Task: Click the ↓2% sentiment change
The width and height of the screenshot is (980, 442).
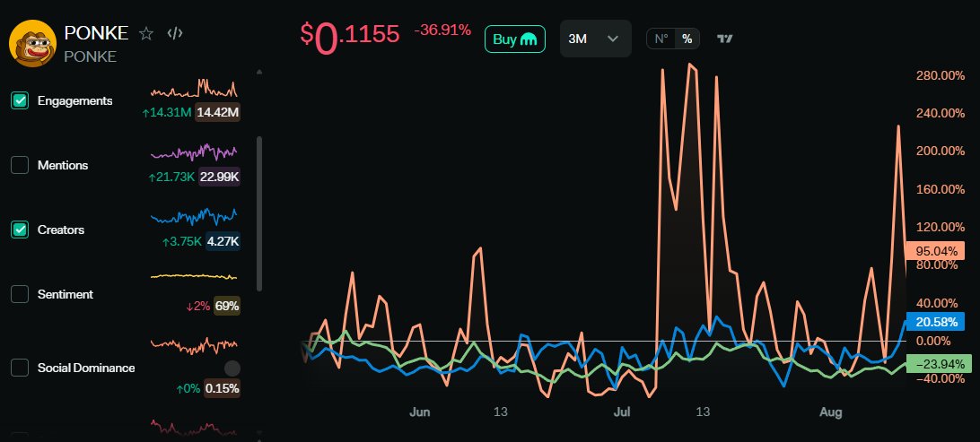Action: 198,306
